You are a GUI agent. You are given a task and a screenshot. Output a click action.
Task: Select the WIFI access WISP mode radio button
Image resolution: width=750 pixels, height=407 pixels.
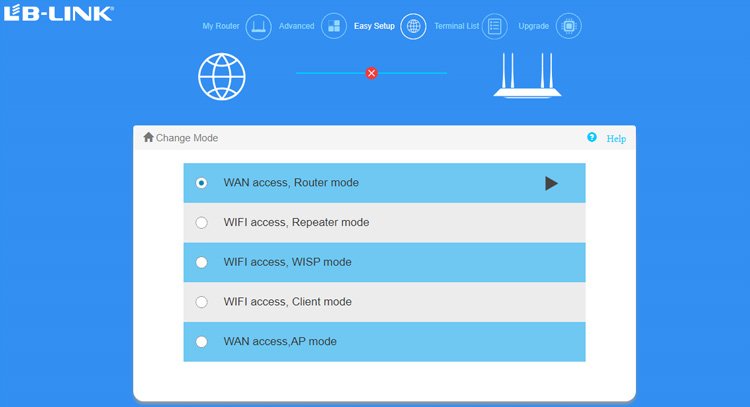point(201,263)
